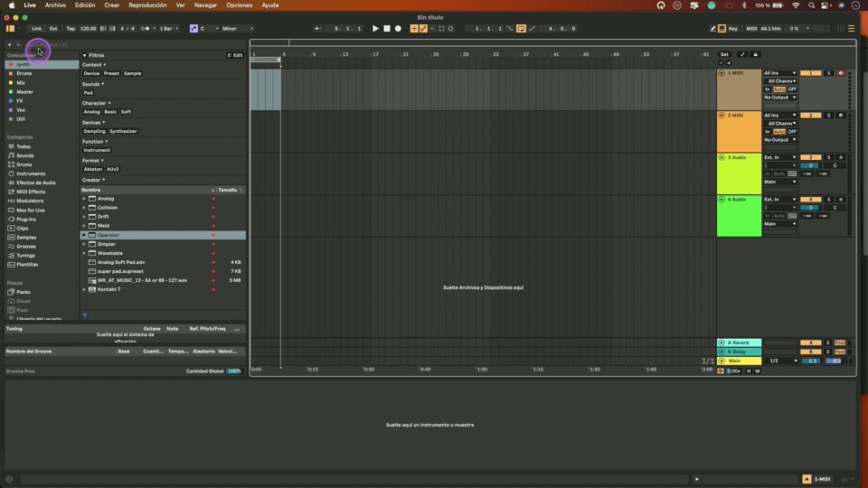This screenshot has height=488, width=868.
Task: Arm the transport Record button
Action: (398, 28)
